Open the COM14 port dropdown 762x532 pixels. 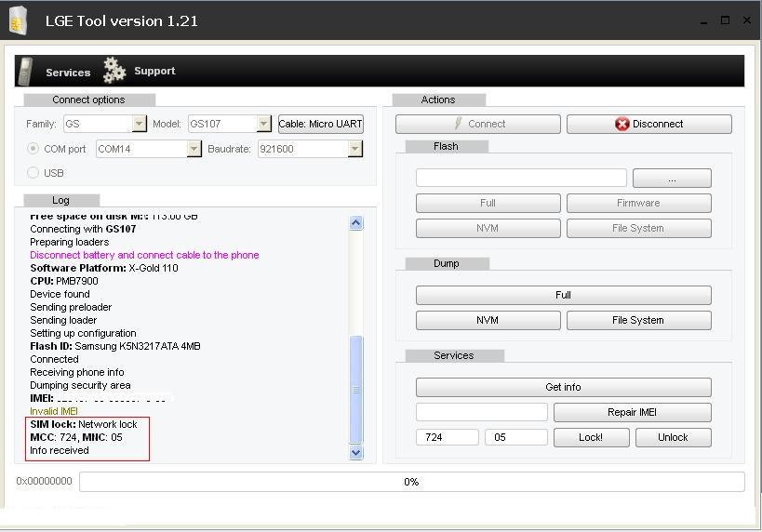tap(194, 149)
